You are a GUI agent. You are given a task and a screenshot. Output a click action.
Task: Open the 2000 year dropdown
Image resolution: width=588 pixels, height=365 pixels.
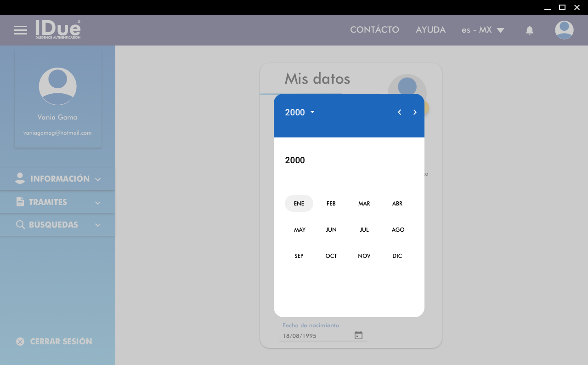[300, 112]
